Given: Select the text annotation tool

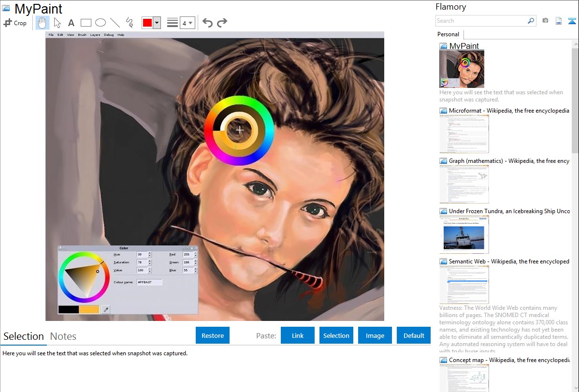Looking at the screenshot, I should pos(71,23).
